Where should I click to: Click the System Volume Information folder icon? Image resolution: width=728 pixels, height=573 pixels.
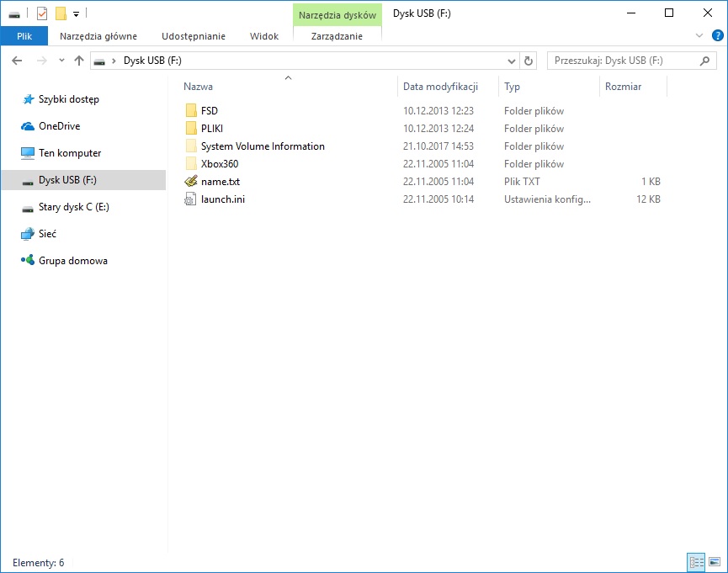coord(191,146)
